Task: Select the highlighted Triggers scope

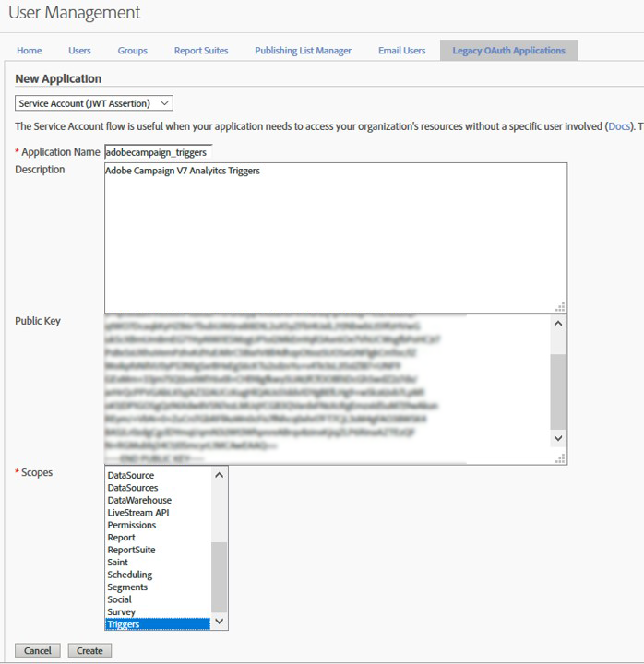Action: (x=158, y=624)
